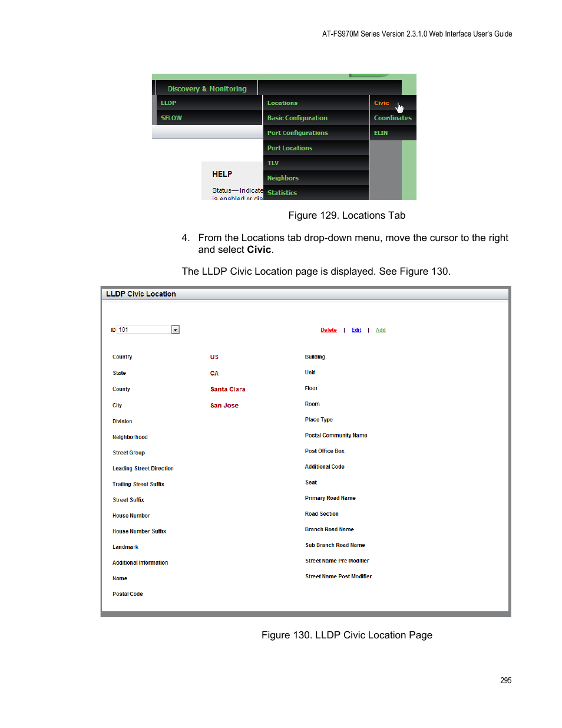This screenshot has width=562, height=728.
Task: Click the House Number label
Action: click(131, 516)
